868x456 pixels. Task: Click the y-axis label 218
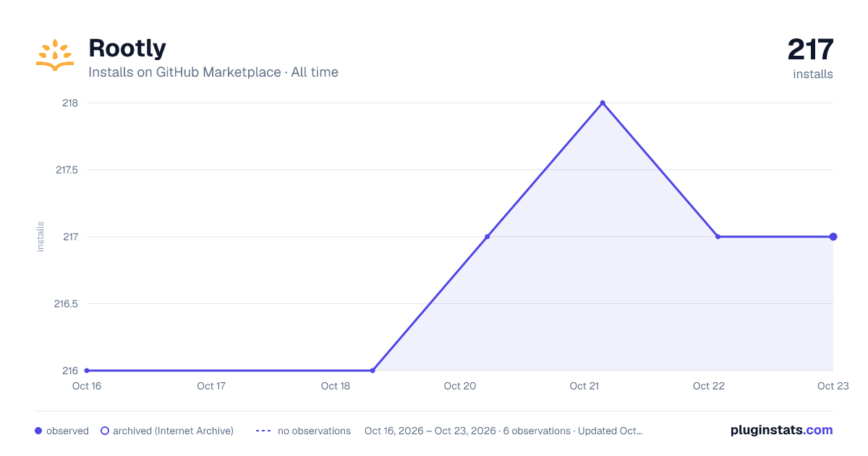[x=70, y=103]
